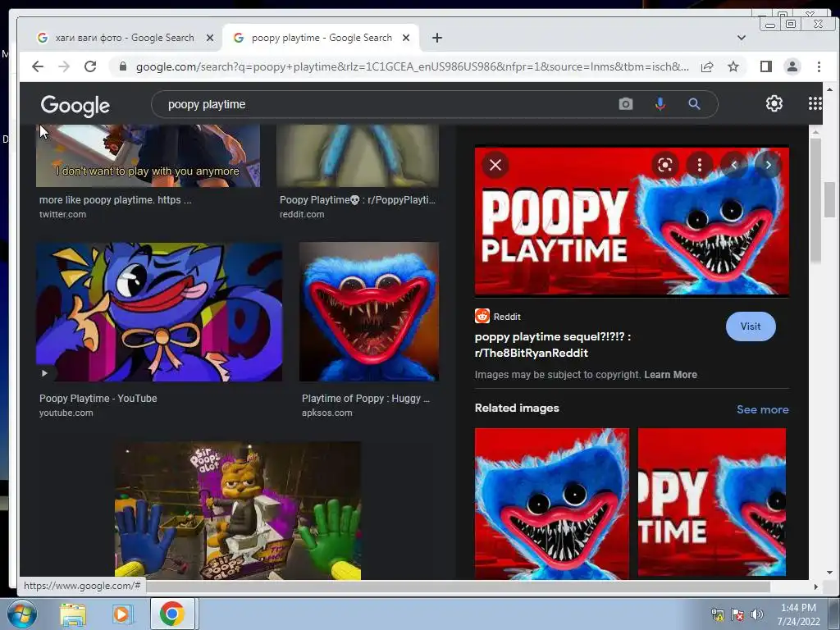Share this page icon in address bar
The image size is (840, 630).
[707, 66]
